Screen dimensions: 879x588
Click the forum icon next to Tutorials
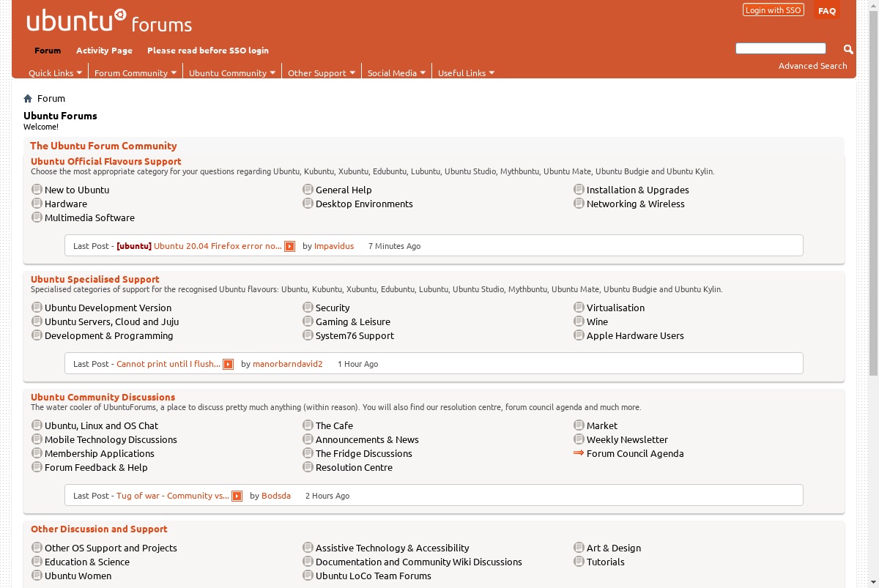[x=579, y=561]
